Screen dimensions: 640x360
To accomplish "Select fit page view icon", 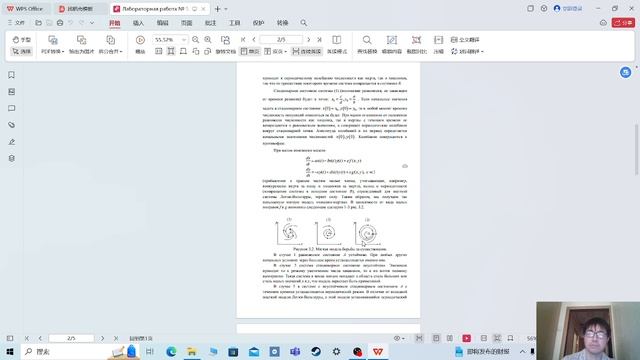I will coord(183,51).
